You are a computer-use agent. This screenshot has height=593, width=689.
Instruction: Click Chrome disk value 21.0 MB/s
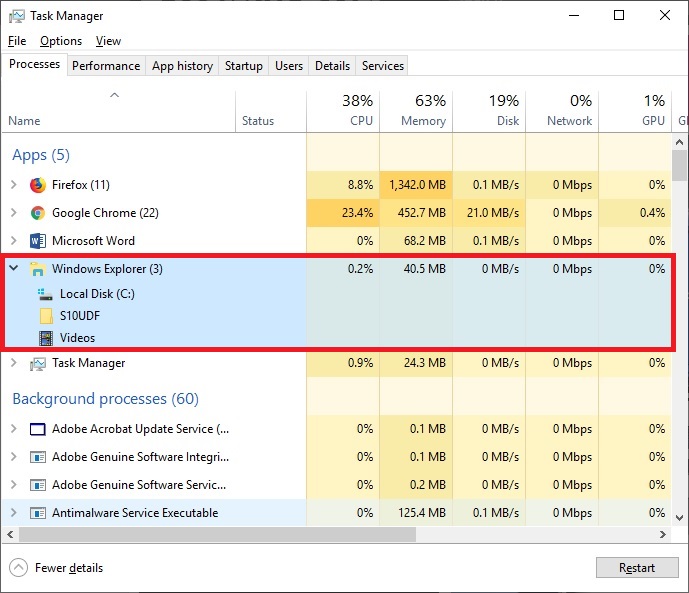click(x=493, y=213)
